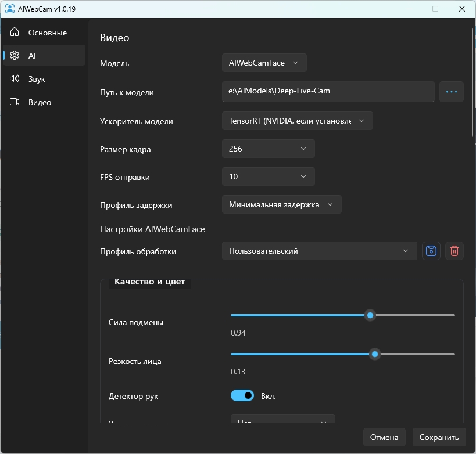Close the AIWebCam window
Screen dimensions: 476x454
point(461,9)
